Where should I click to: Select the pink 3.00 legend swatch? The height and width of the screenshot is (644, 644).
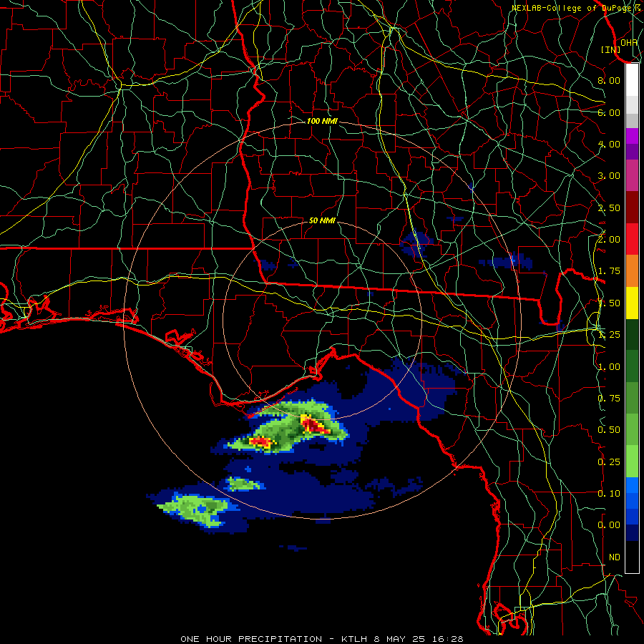(632, 175)
